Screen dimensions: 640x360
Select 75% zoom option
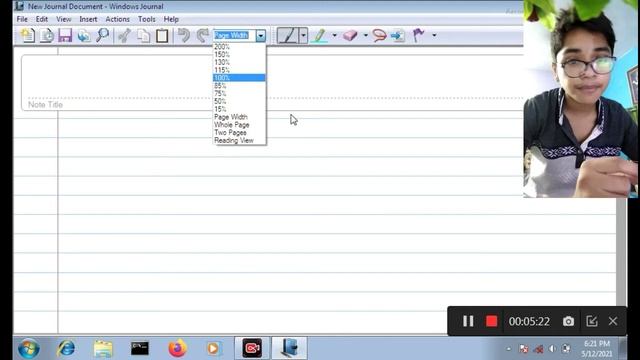click(239, 93)
